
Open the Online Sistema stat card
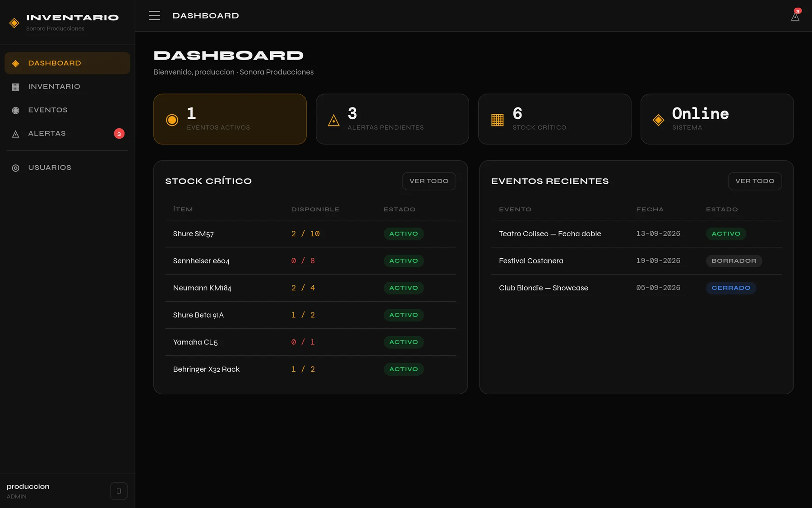[717, 119]
